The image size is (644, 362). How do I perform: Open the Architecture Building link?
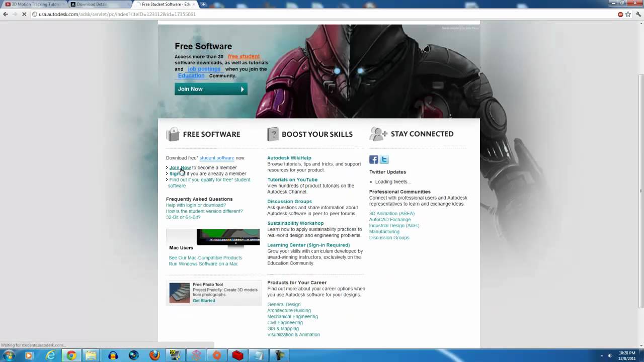tap(289, 311)
